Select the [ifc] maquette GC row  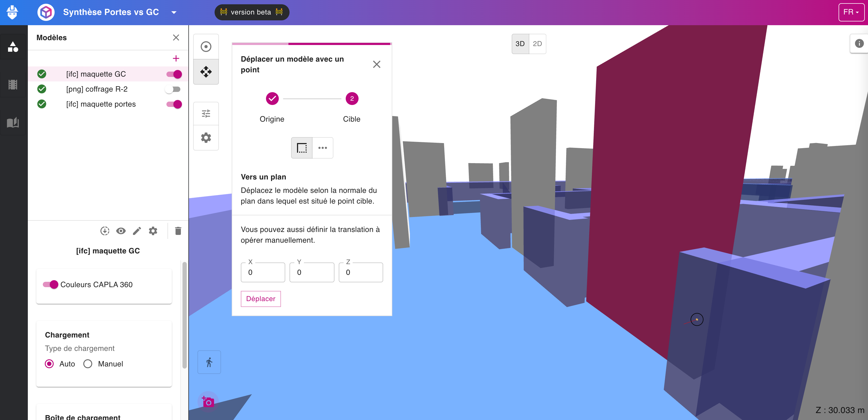tap(108, 74)
